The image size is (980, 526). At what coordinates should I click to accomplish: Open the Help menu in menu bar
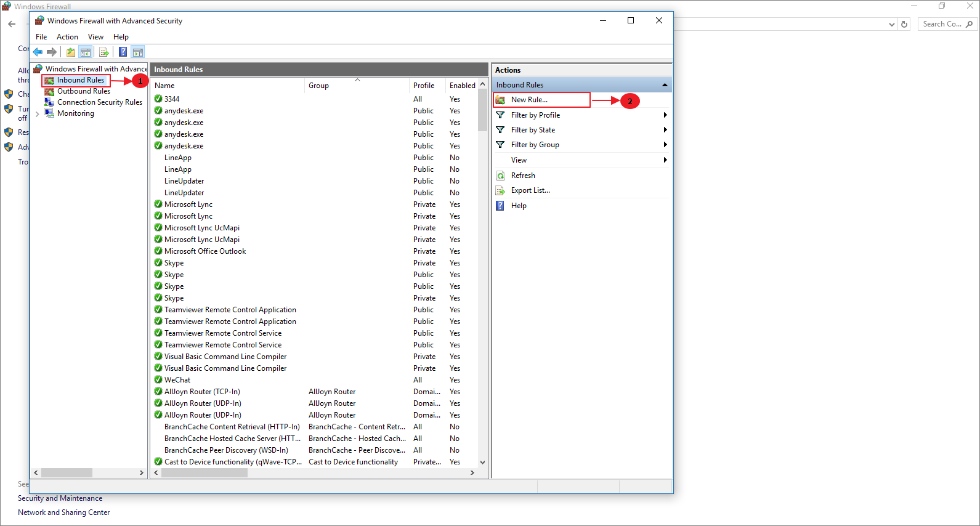click(x=121, y=37)
